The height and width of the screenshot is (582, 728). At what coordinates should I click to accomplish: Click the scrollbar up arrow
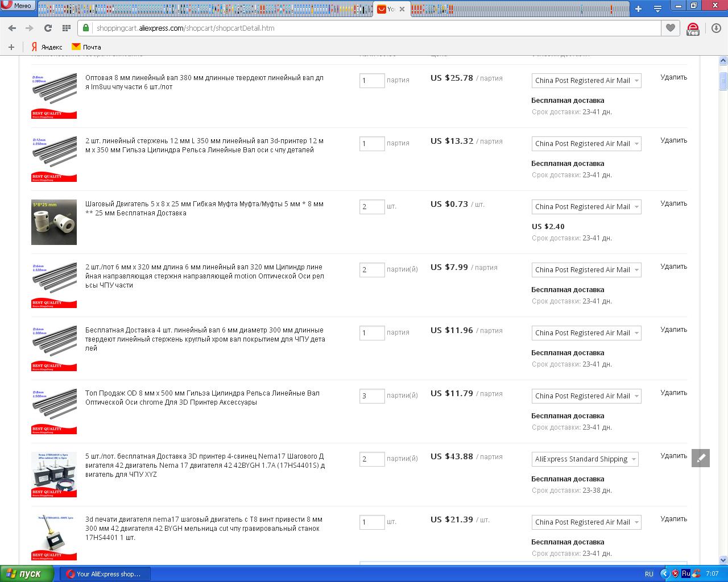723,60
